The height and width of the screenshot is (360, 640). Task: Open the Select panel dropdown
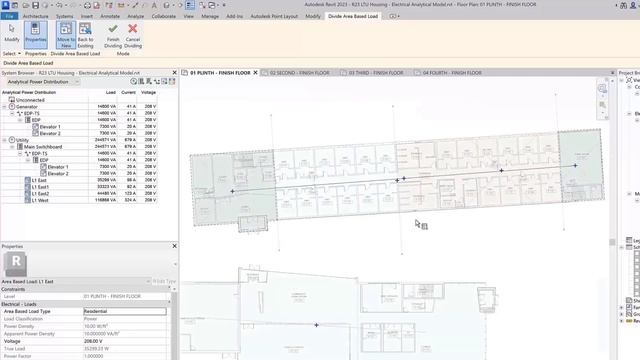pyautogui.click(x=11, y=53)
